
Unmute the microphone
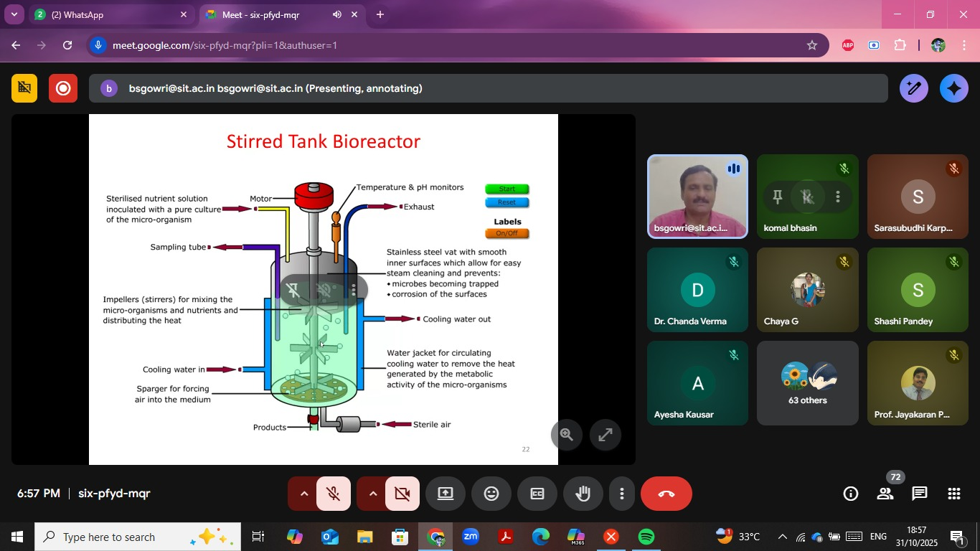click(333, 494)
